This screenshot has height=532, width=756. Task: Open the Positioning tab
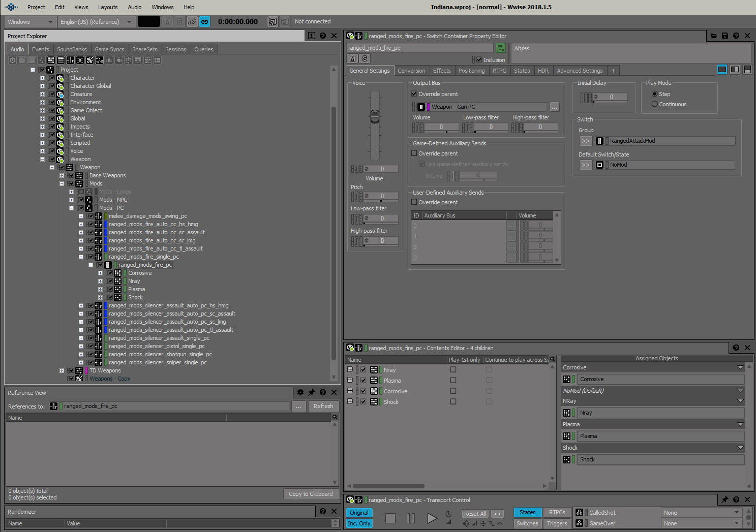pyautogui.click(x=471, y=71)
